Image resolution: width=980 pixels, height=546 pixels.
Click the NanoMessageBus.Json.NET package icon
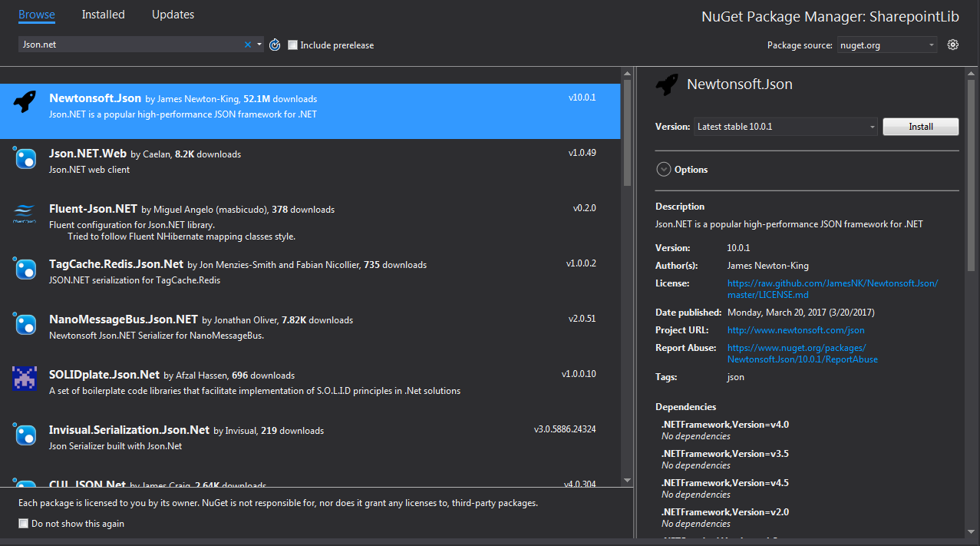point(25,324)
